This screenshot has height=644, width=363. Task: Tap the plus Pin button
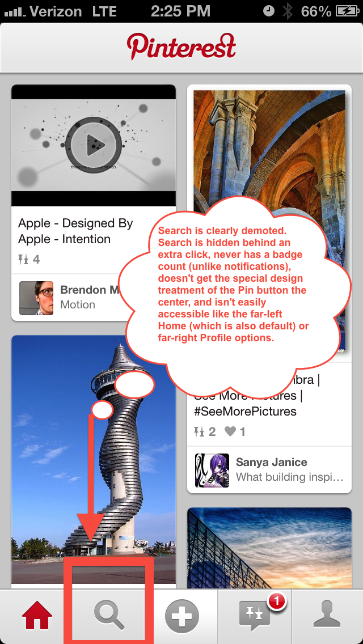[x=181, y=616]
